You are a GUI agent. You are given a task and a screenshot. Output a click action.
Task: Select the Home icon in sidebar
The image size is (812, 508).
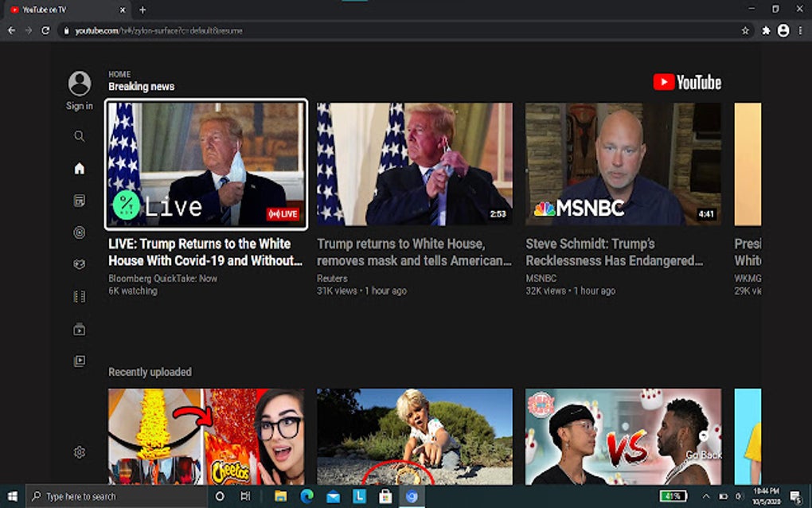click(x=80, y=168)
